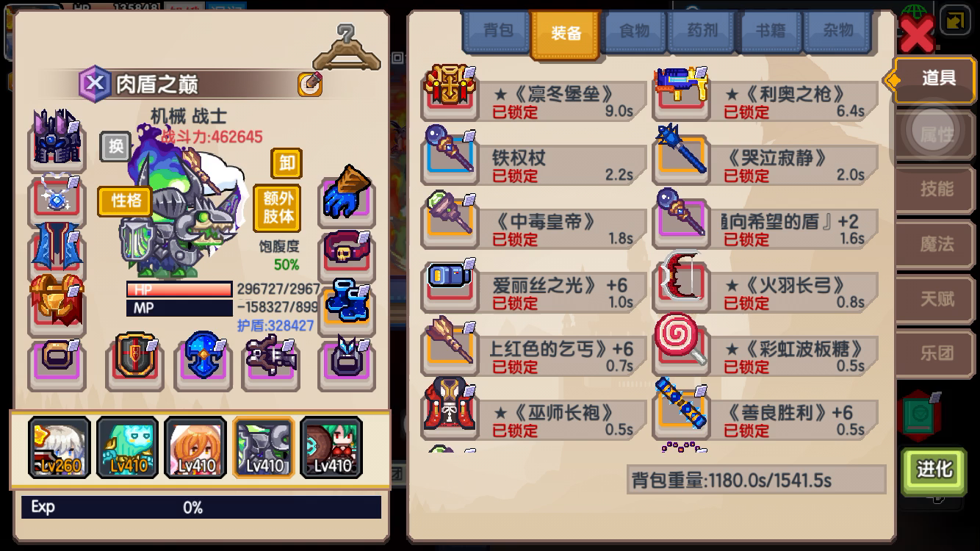Click the 性格 button
The height and width of the screenshot is (551, 980).
point(126,201)
